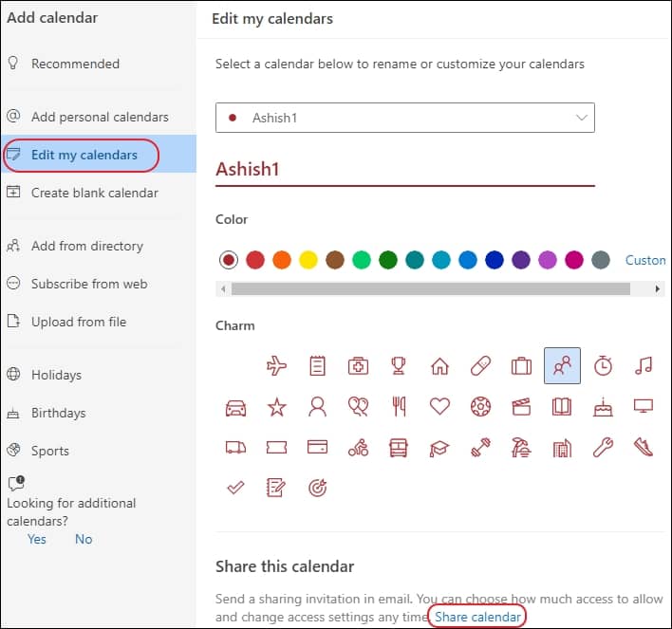Choose the orange color swatch

(x=282, y=260)
